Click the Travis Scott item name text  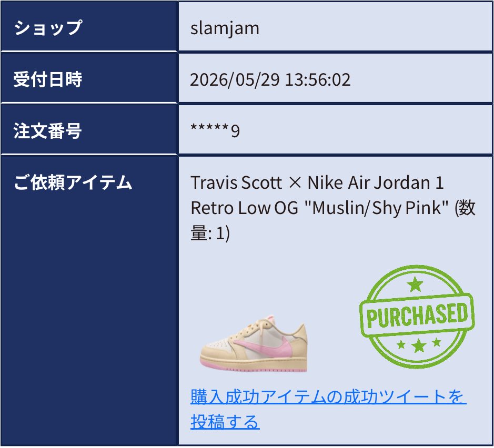click(x=236, y=182)
